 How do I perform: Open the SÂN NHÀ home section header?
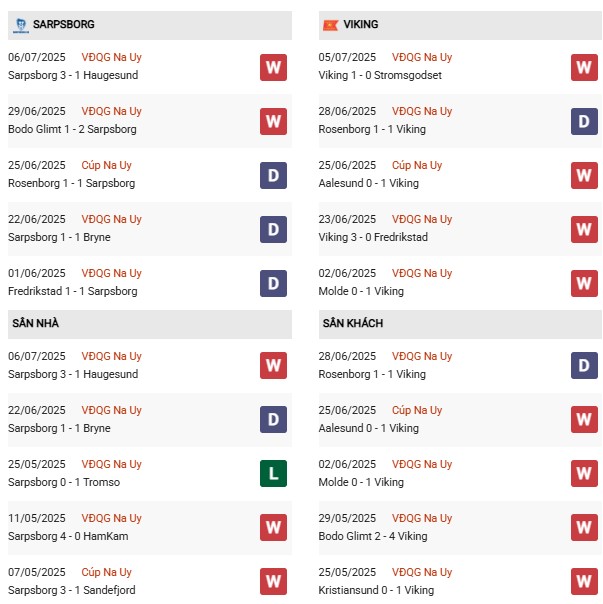[x=37, y=324]
